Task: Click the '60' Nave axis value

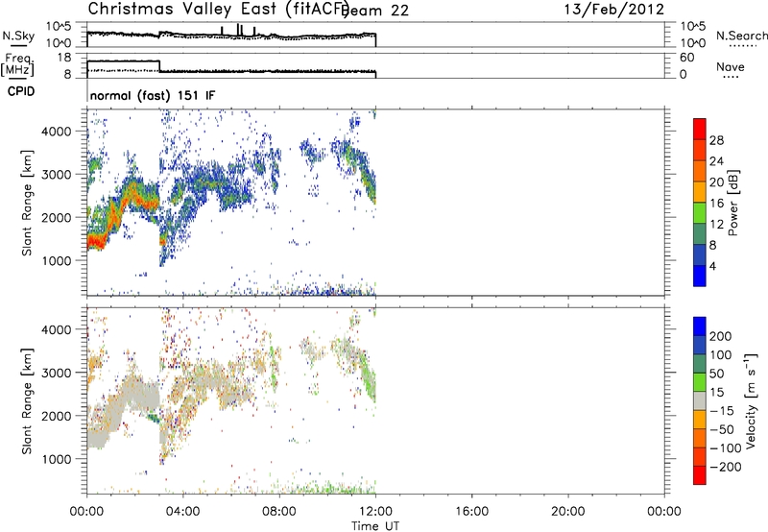Action: (686, 58)
